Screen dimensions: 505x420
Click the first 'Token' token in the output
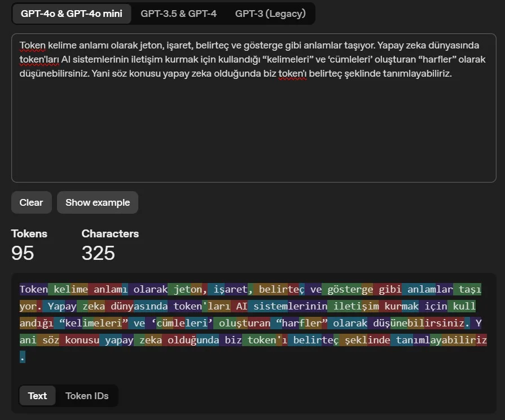tap(33, 289)
